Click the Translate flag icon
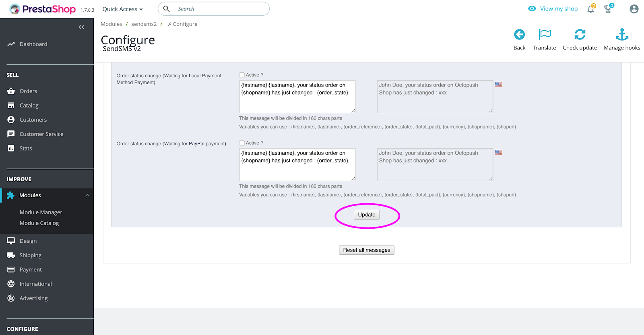644x335 pixels. [x=545, y=35]
